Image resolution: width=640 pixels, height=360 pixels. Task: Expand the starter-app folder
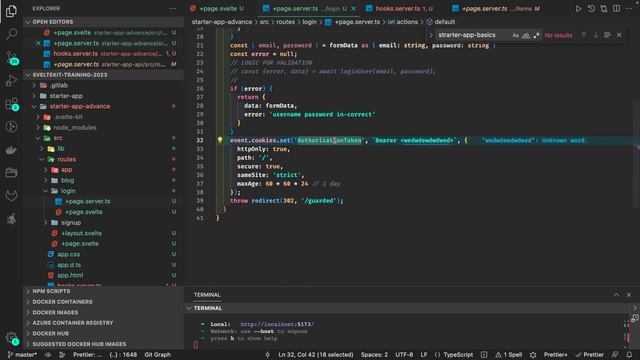pyautogui.click(x=66, y=96)
